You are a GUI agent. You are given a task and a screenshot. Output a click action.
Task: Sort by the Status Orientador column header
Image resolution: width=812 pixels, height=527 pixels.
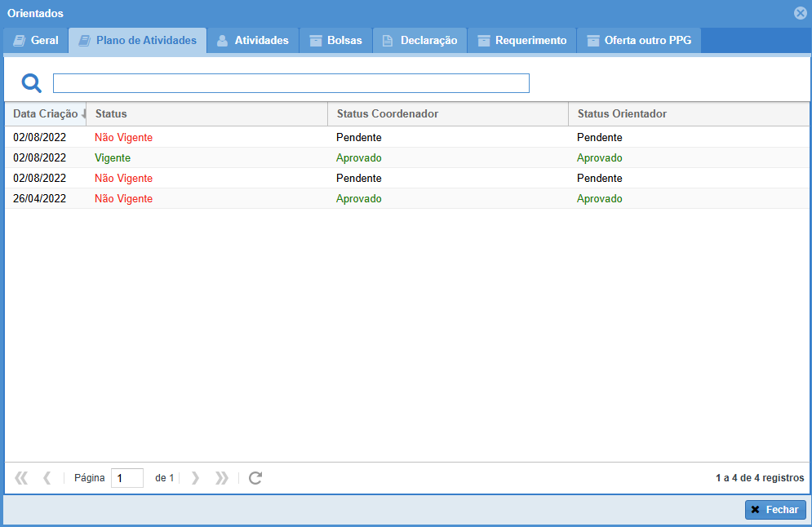(x=622, y=114)
